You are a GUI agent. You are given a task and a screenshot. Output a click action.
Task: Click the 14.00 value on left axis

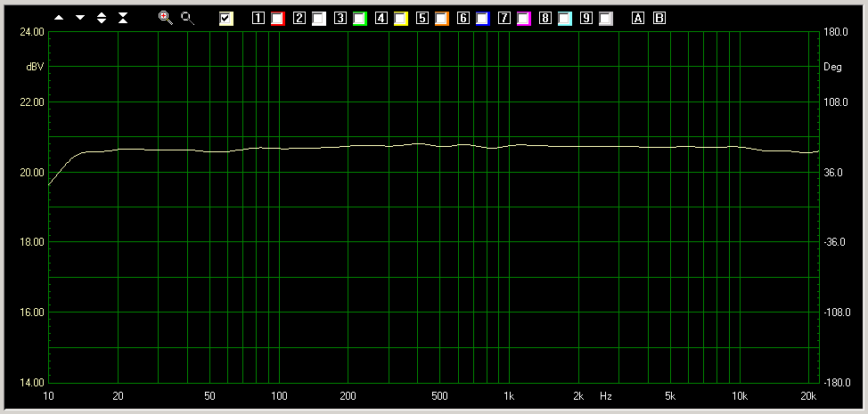[31, 382]
